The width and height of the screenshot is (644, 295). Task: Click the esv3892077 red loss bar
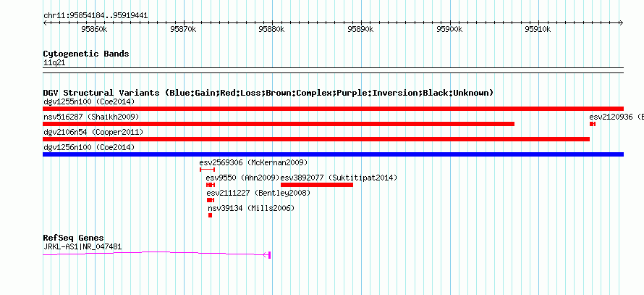point(317,185)
